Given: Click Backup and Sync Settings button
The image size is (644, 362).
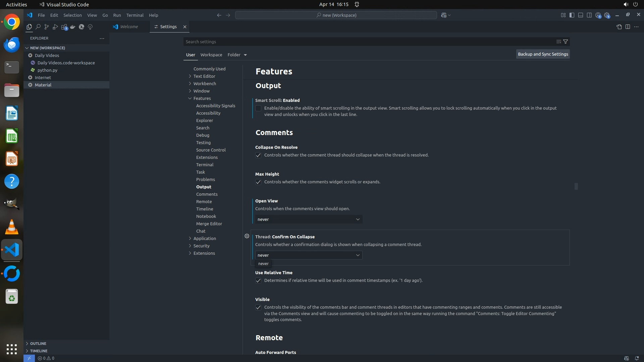Looking at the screenshot, I should tap(543, 54).
